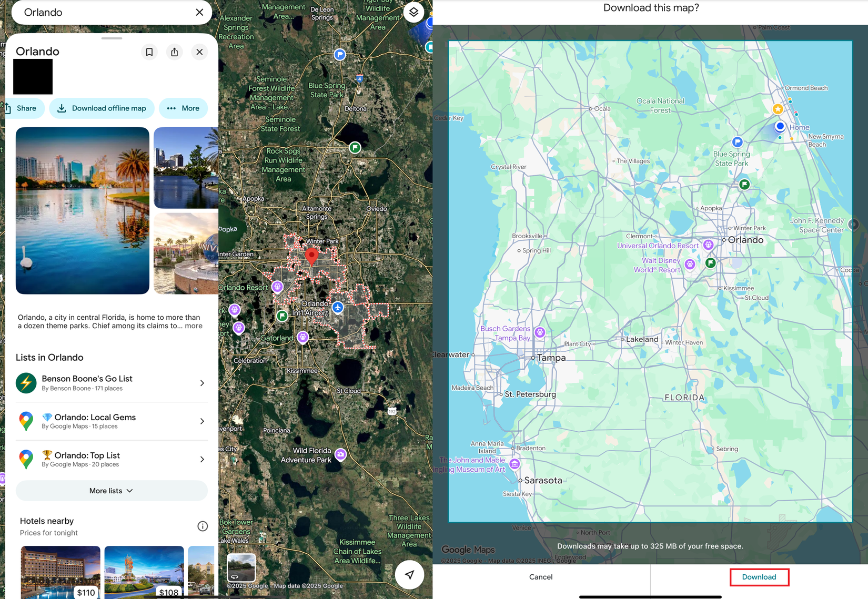Click the share icon beside the bookmark
Image resolution: width=868 pixels, height=599 pixels.
(174, 52)
